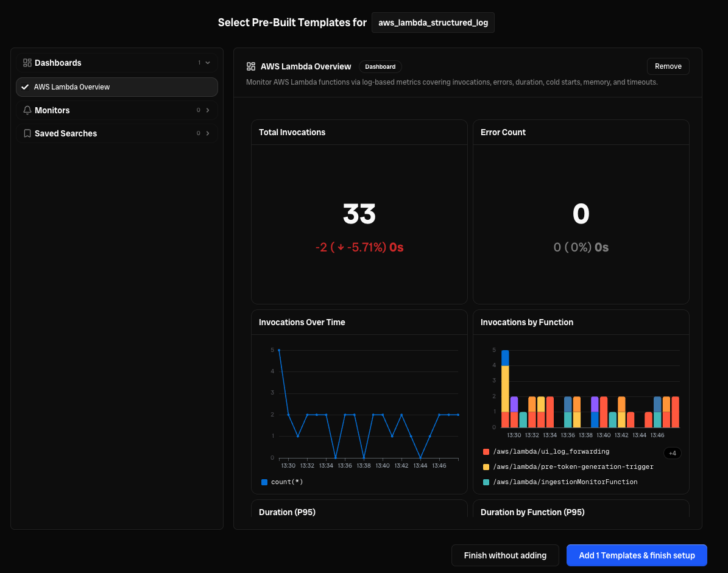Click the template description text

(452, 82)
